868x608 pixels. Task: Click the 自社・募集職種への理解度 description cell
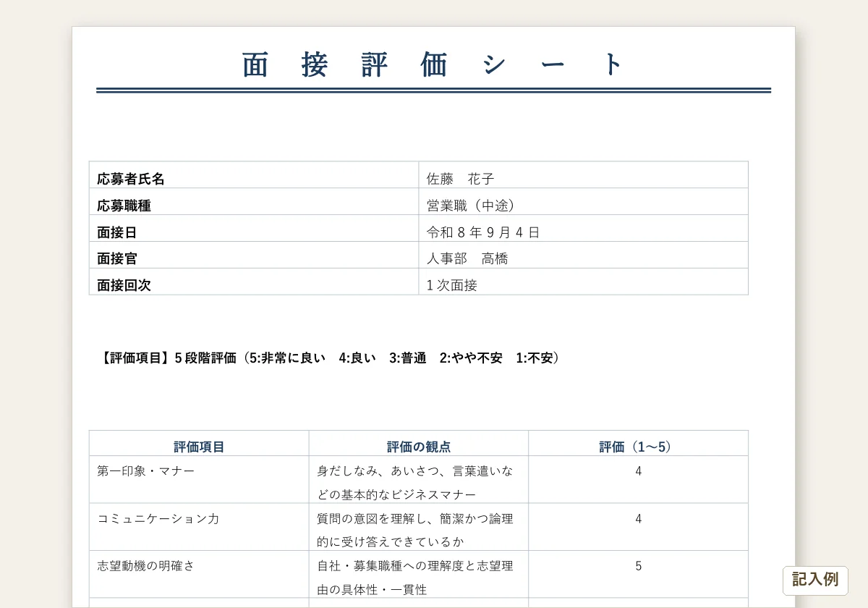click(419, 575)
